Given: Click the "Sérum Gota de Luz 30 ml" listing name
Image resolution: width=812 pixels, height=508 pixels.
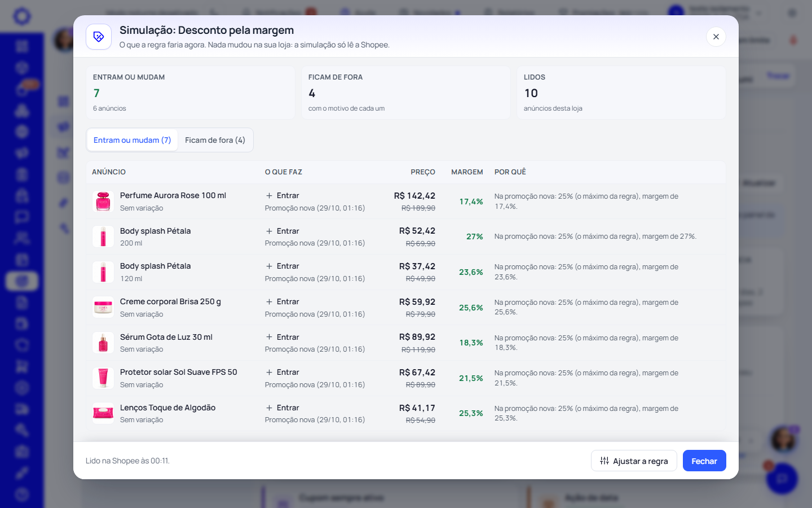Looking at the screenshot, I should (x=166, y=337).
